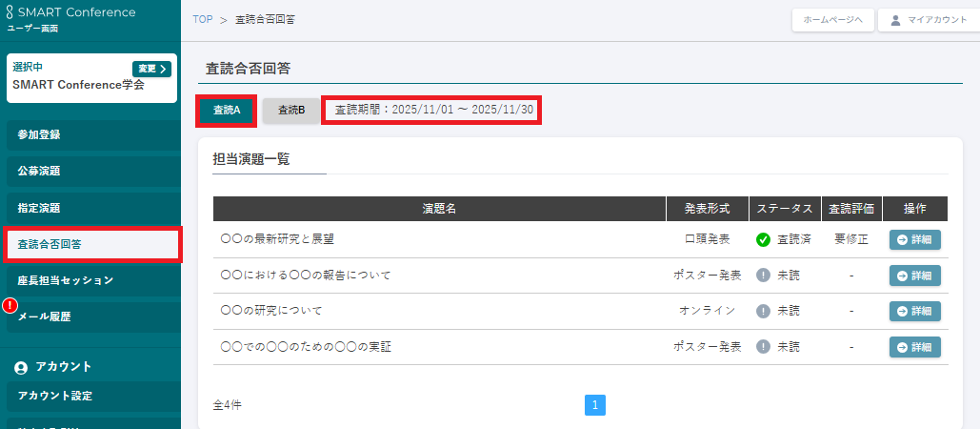Click the SMART Conference logo icon
The image size is (980, 429).
coord(10,13)
